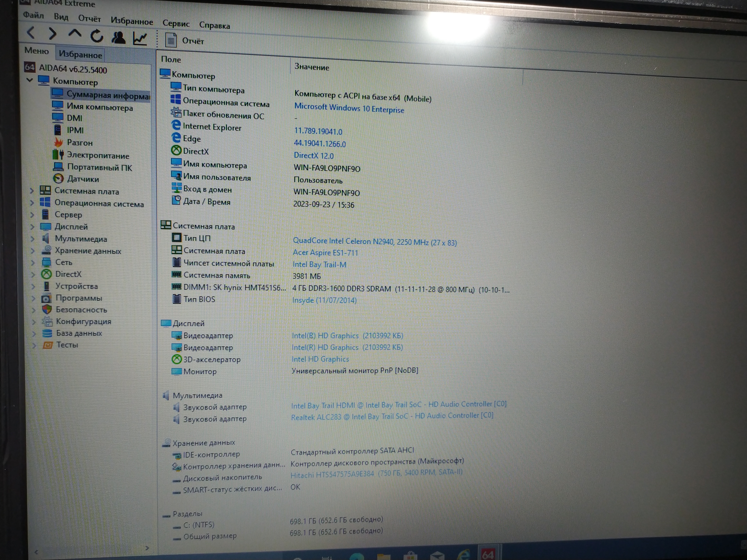Open the DirectX 12.0 link
Image resolution: width=747 pixels, height=560 pixels.
pyautogui.click(x=314, y=156)
